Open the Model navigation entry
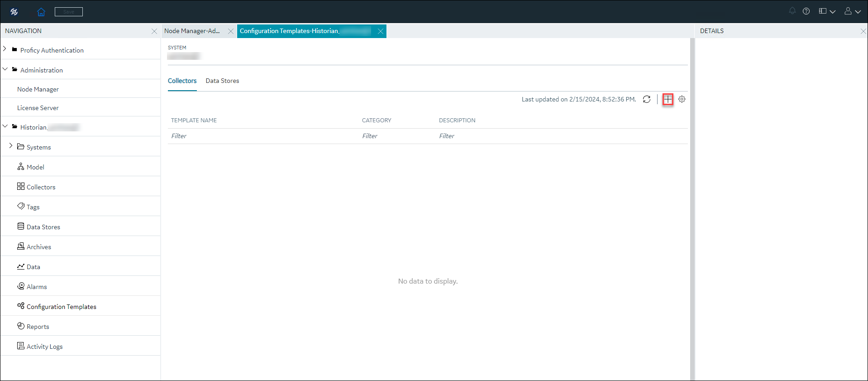Screen dimensions: 868x381 coord(35,167)
